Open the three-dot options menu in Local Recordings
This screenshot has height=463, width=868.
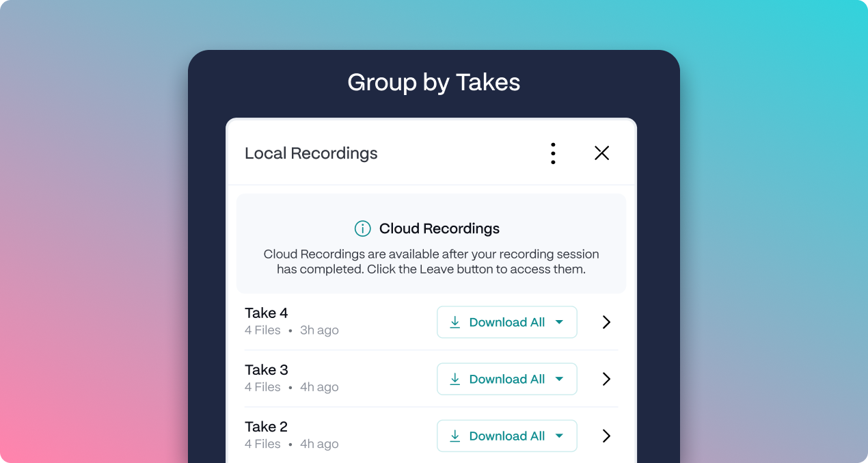553,153
